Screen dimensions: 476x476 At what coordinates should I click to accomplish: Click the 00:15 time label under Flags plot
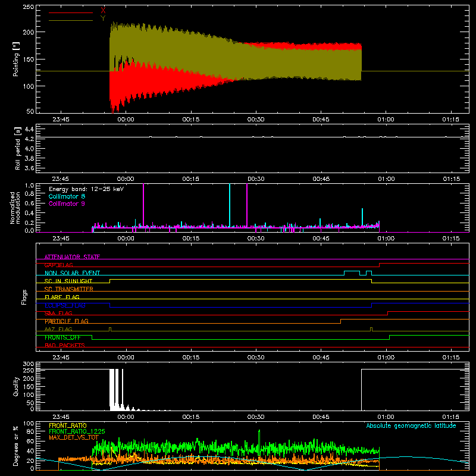pos(190,358)
